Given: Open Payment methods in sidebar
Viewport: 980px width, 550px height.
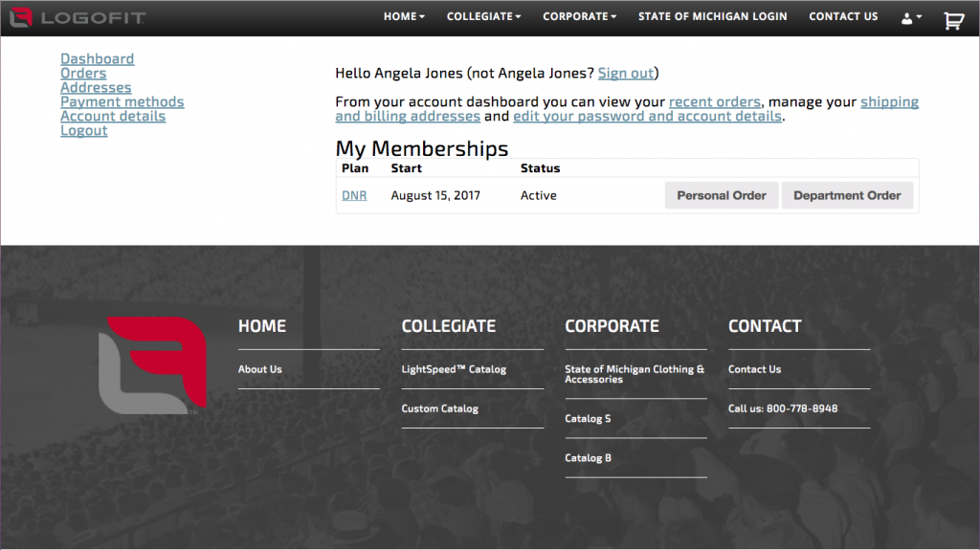Looking at the screenshot, I should tap(122, 102).
